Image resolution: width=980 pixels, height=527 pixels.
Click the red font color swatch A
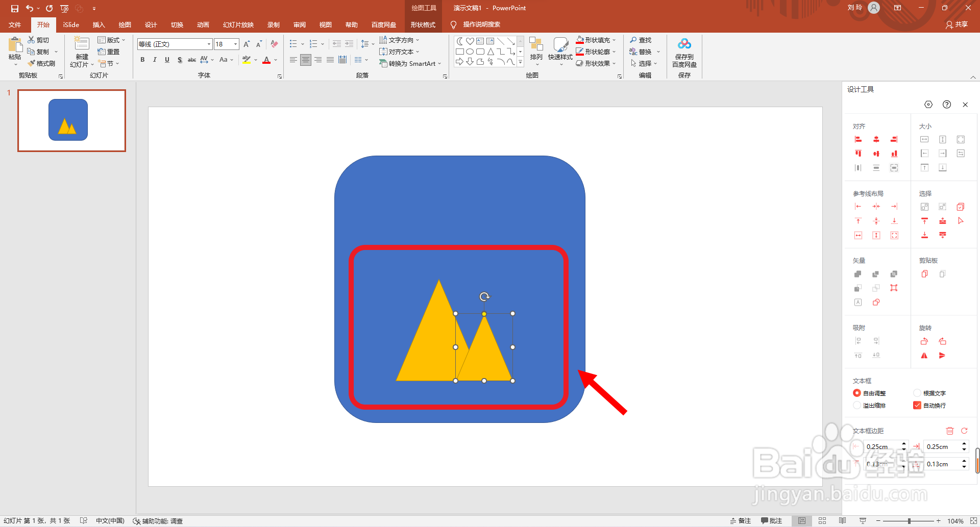tap(266, 60)
